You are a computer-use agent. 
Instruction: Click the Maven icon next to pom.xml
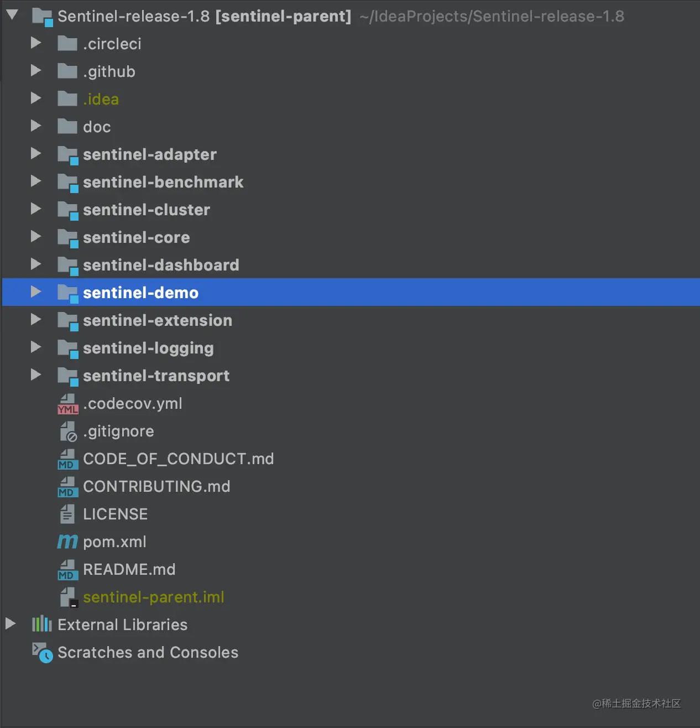(67, 542)
